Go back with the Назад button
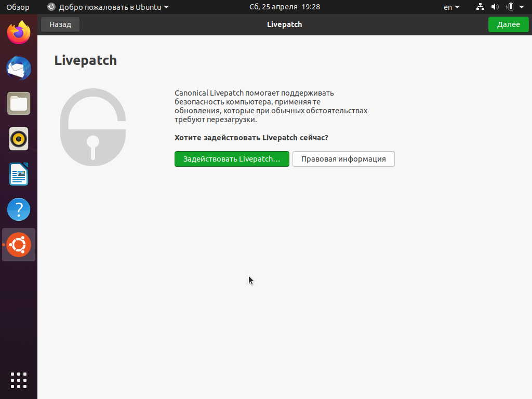This screenshot has width=532, height=399. point(60,24)
